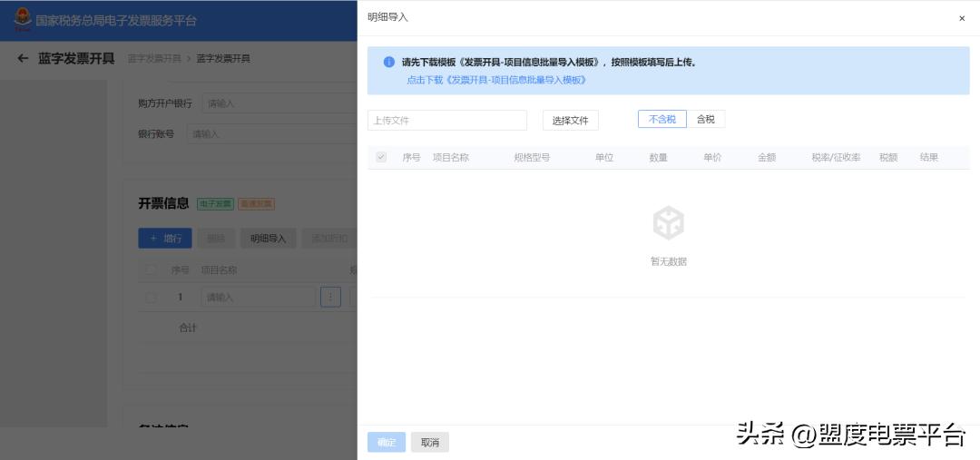Click the 电子发票 green tag
Viewport: 980px width, 460px height.
pos(215,204)
